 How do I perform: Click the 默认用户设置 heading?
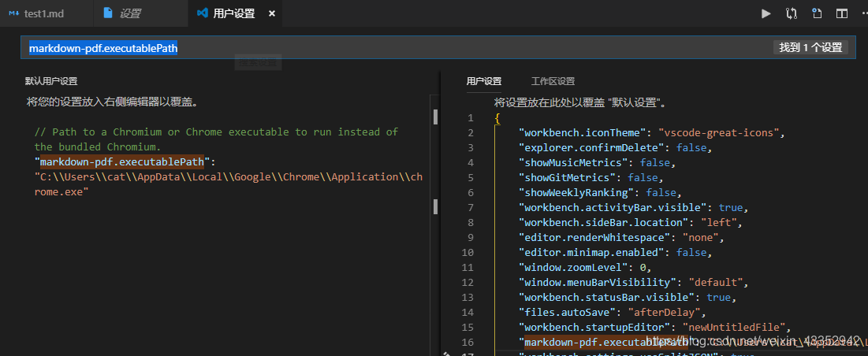[51, 81]
